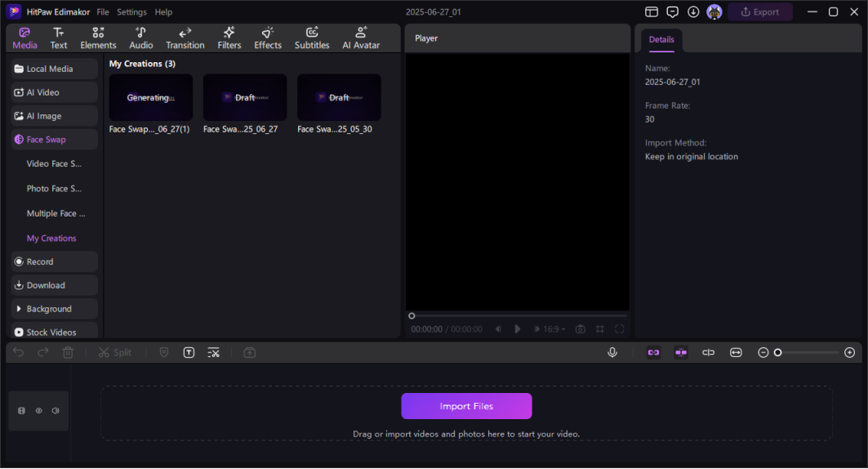
Task: Switch to the Elements tab
Action: [98, 38]
